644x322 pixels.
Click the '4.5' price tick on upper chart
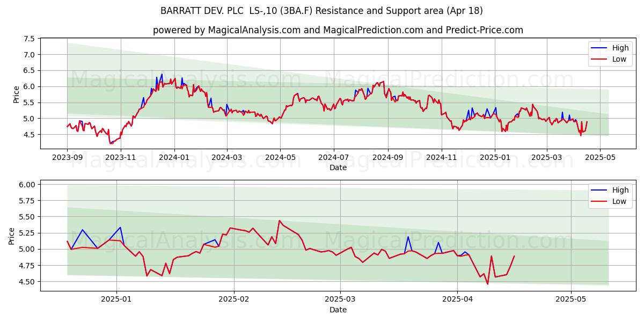(x=29, y=135)
